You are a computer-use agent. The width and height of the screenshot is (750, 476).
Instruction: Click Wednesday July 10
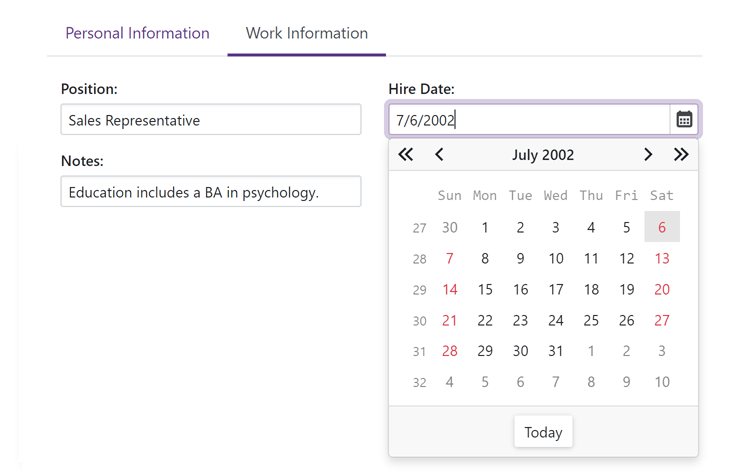click(x=556, y=259)
